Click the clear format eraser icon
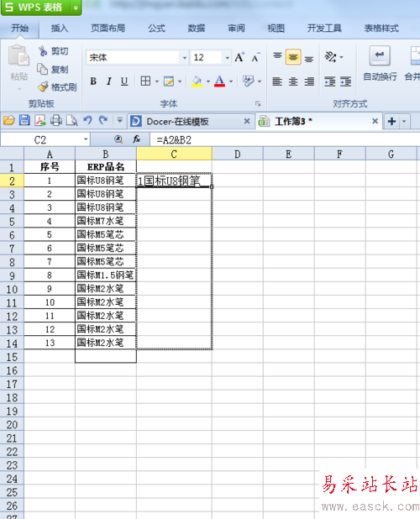The width and height of the screenshot is (420, 519). pyautogui.click(x=249, y=81)
